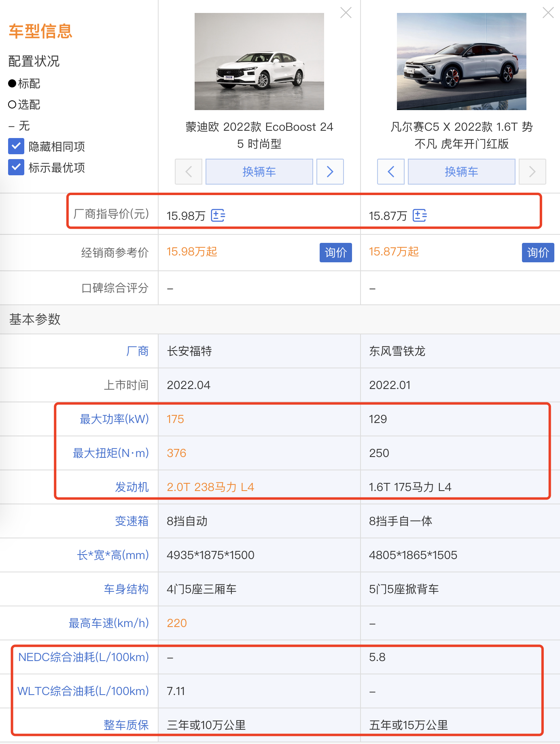Image resolution: width=560 pixels, height=744 pixels.
Task: Click the 最大扭矩(N·m) parameter link
Action: tap(111, 453)
